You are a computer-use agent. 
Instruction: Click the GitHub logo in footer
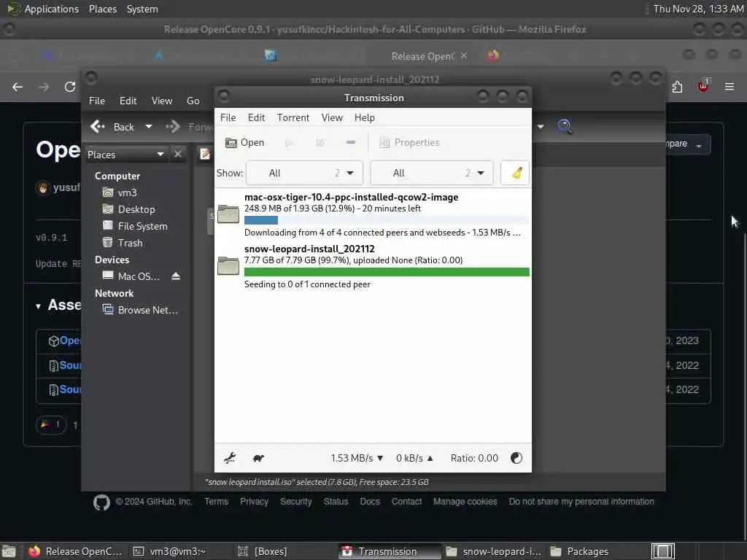[101, 502]
